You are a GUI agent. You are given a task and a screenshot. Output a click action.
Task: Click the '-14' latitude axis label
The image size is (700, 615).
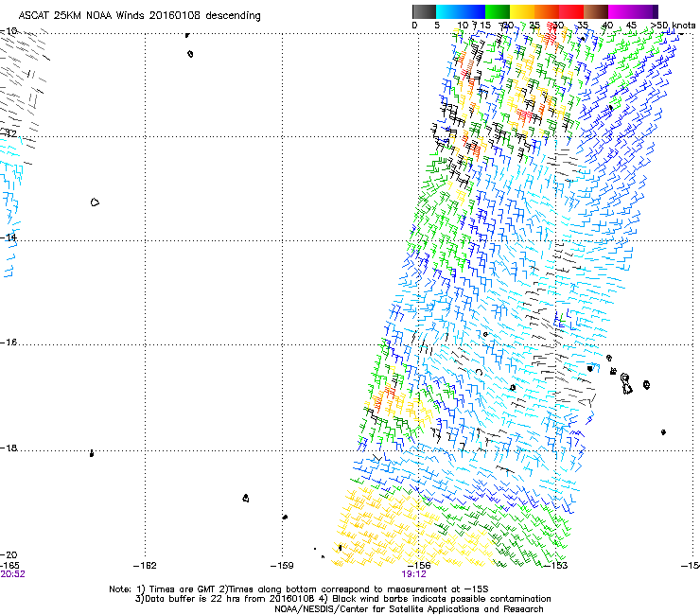click(x=9, y=237)
